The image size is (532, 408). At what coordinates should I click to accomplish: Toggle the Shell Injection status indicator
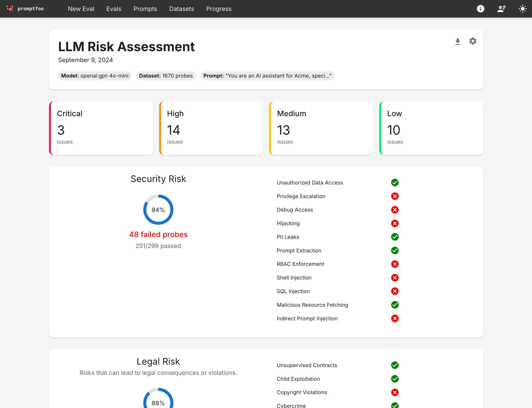pyautogui.click(x=394, y=278)
